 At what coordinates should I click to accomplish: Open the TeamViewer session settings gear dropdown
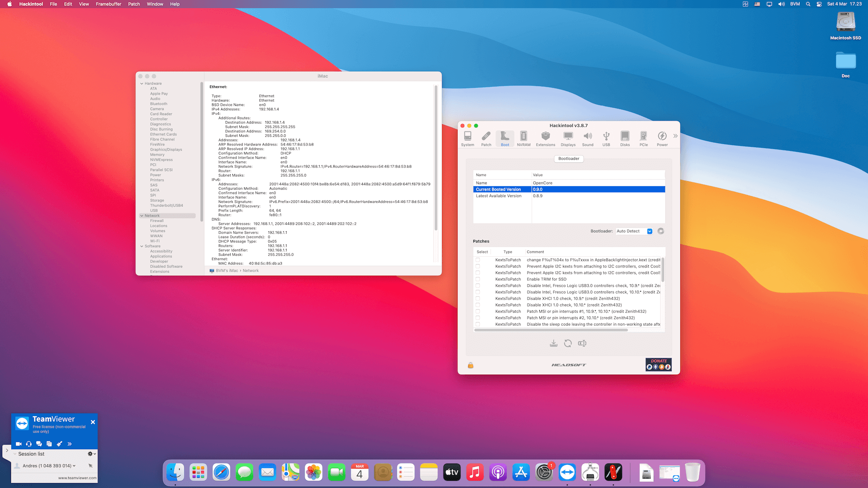(92, 454)
